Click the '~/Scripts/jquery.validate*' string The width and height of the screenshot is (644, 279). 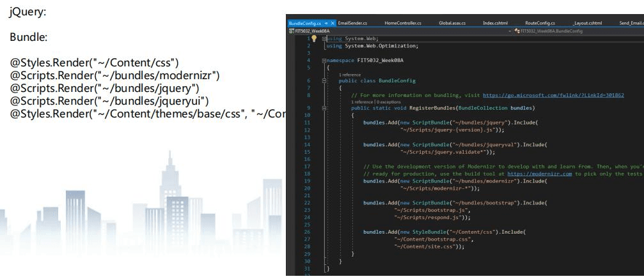coord(445,152)
